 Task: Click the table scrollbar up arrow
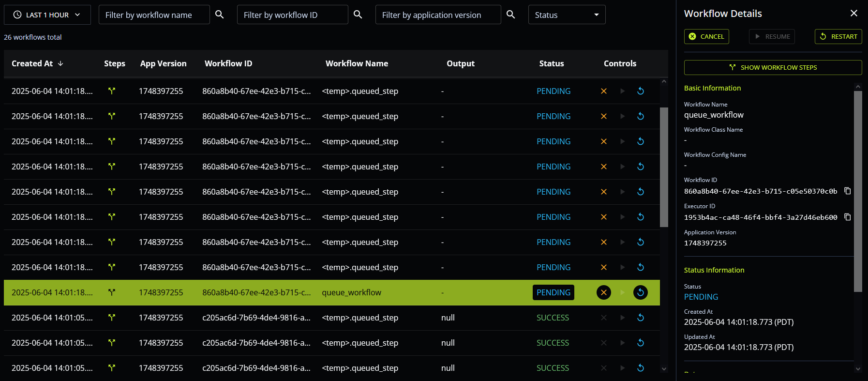(664, 82)
